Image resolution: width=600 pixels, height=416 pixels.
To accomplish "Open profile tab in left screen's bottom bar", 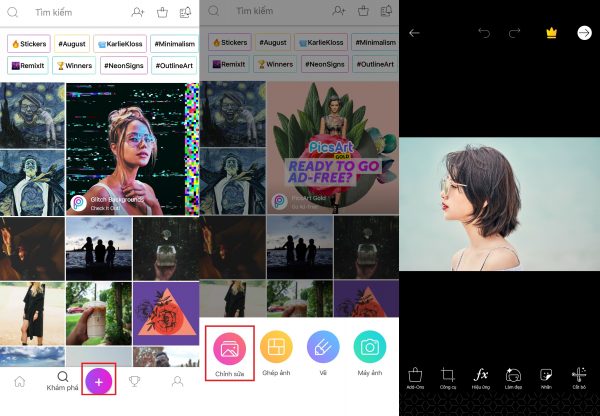I will [177, 381].
